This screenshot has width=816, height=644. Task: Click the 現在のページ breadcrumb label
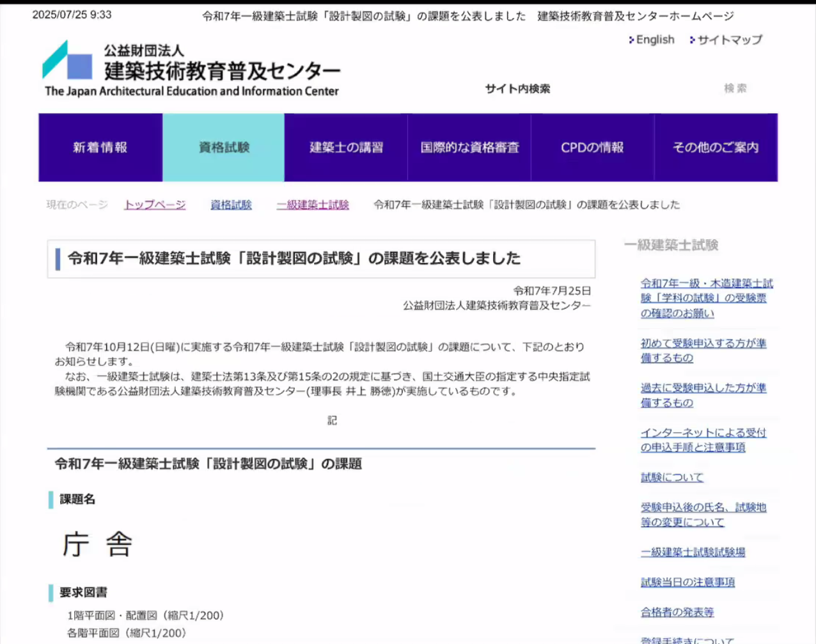pos(77,205)
